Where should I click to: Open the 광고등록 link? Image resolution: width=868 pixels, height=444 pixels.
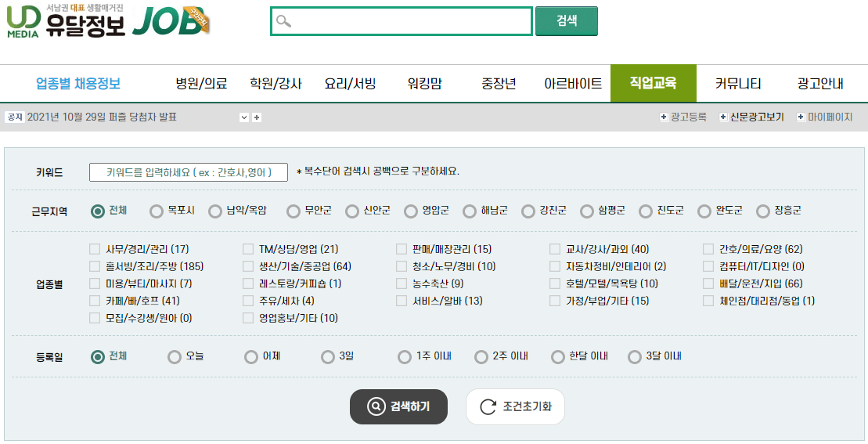coord(688,117)
